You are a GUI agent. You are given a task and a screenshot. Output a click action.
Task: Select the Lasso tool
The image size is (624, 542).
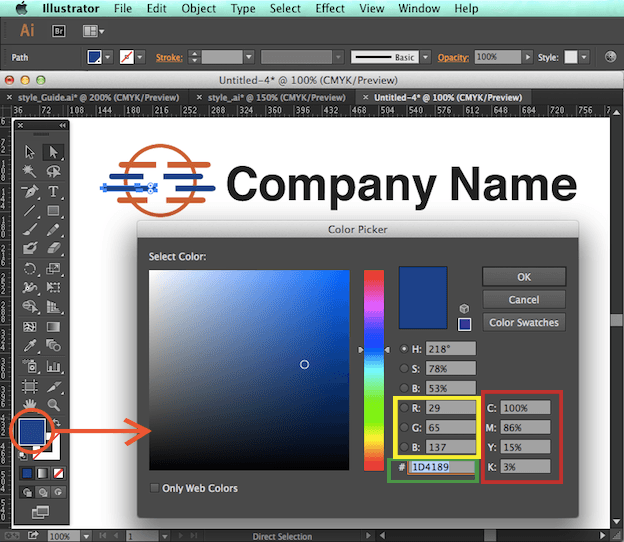pos(53,172)
